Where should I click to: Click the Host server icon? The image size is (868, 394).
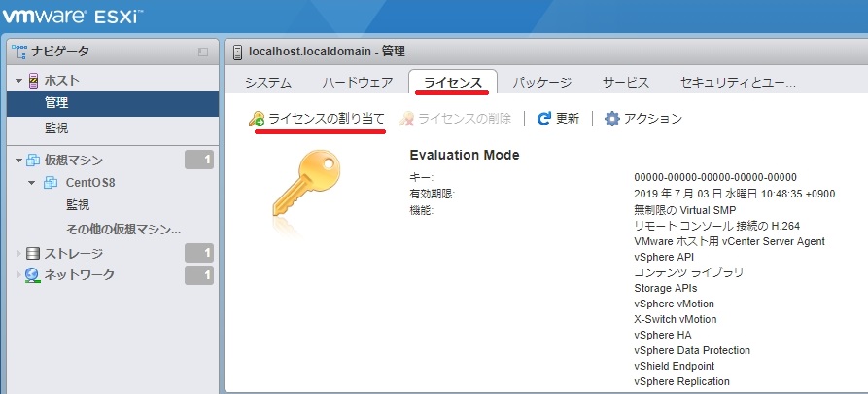pyautogui.click(x=34, y=81)
